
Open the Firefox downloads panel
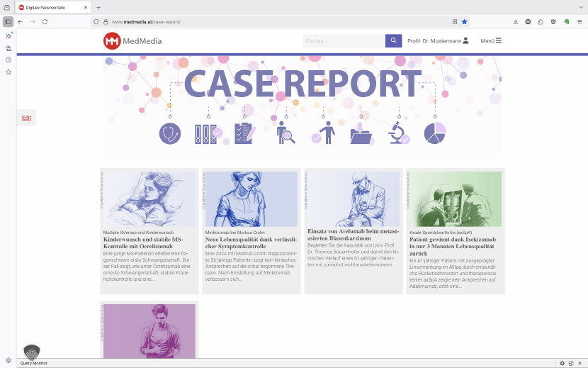[516, 22]
